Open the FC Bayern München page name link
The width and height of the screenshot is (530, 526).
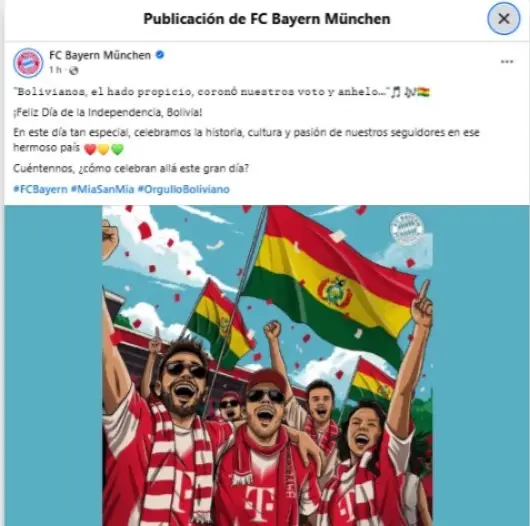click(x=100, y=55)
